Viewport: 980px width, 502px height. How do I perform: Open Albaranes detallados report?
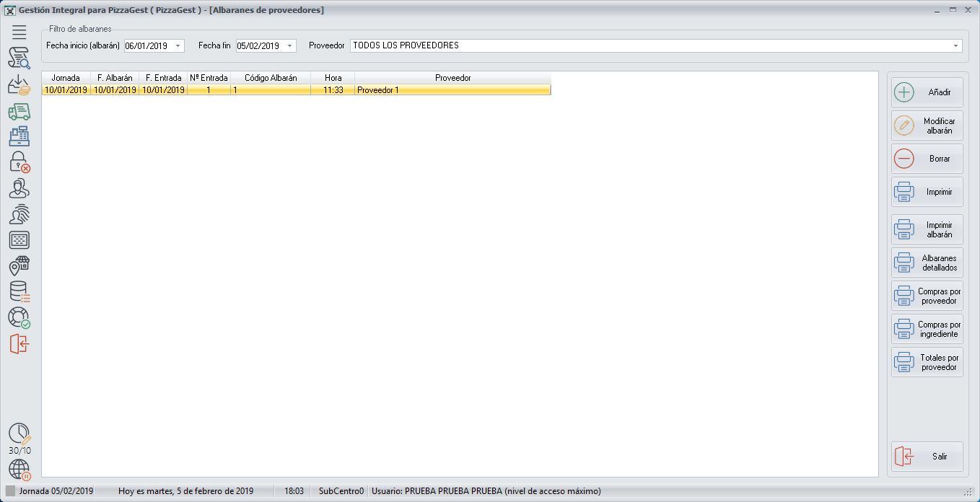(x=927, y=263)
